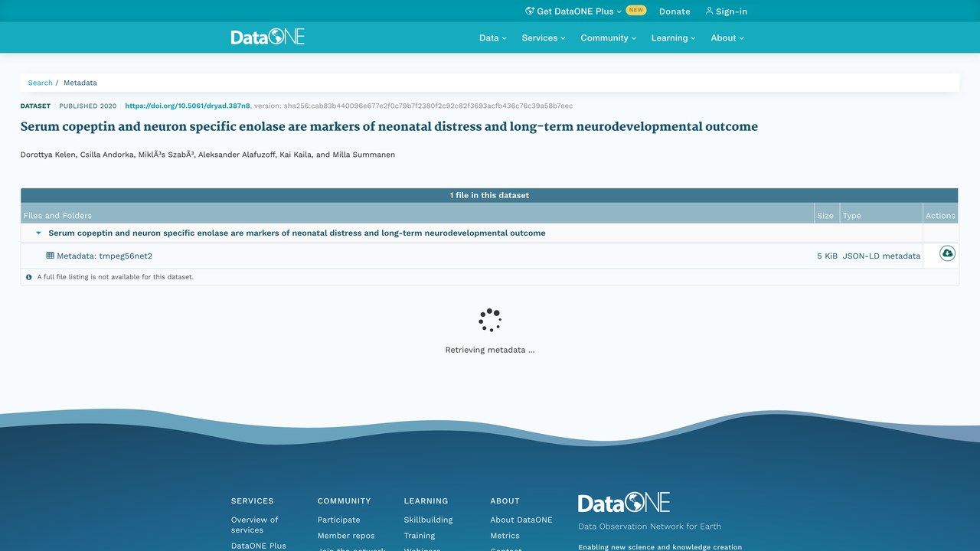Click the JSON-LD metadata type cell
Image resolution: width=980 pixels, height=551 pixels.
point(881,256)
